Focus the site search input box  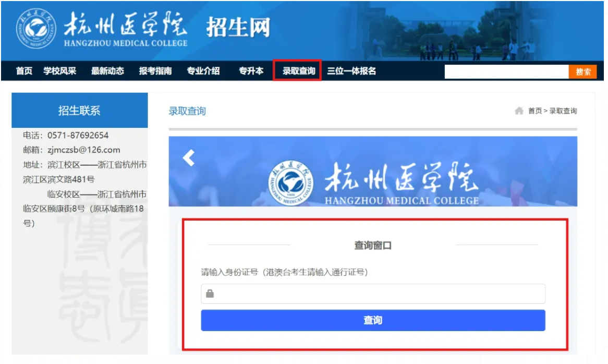506,72
